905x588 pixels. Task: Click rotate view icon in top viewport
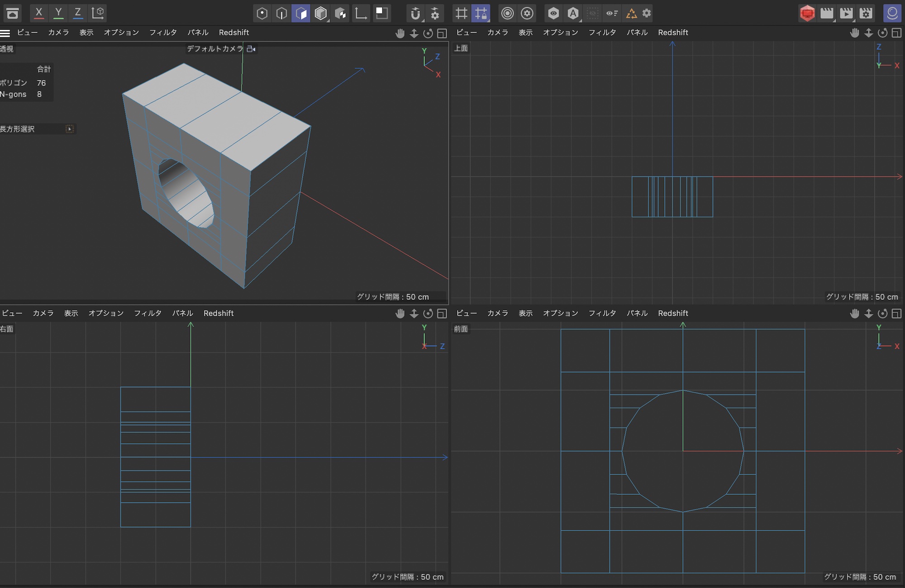882,33
